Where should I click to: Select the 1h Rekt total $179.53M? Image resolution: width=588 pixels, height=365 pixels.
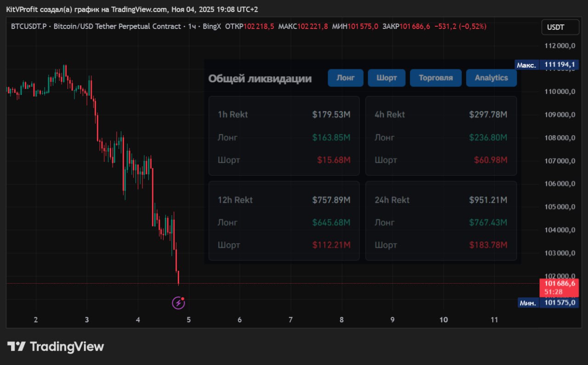click(331, 114)
